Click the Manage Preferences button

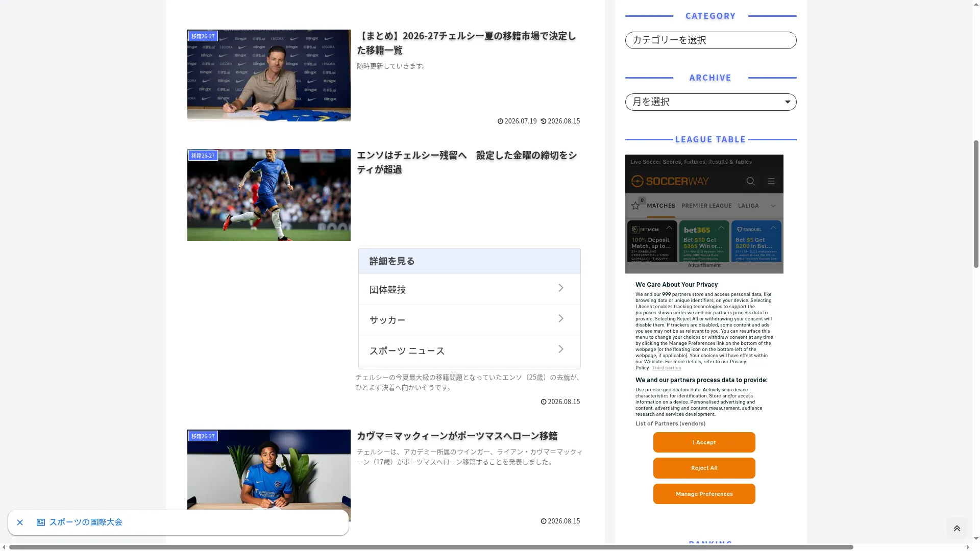[704, 494]
